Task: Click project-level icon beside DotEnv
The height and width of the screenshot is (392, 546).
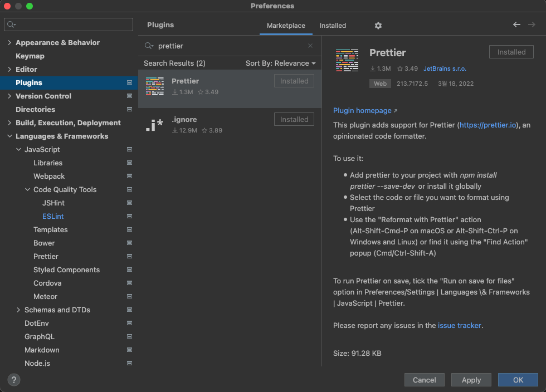Action: click(129, 323)
